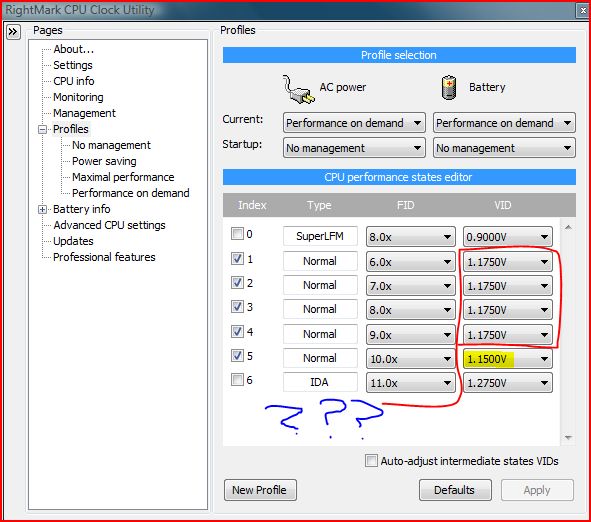Open the 11.0x FID dropdown
The image size is (591, 522).
410,383
